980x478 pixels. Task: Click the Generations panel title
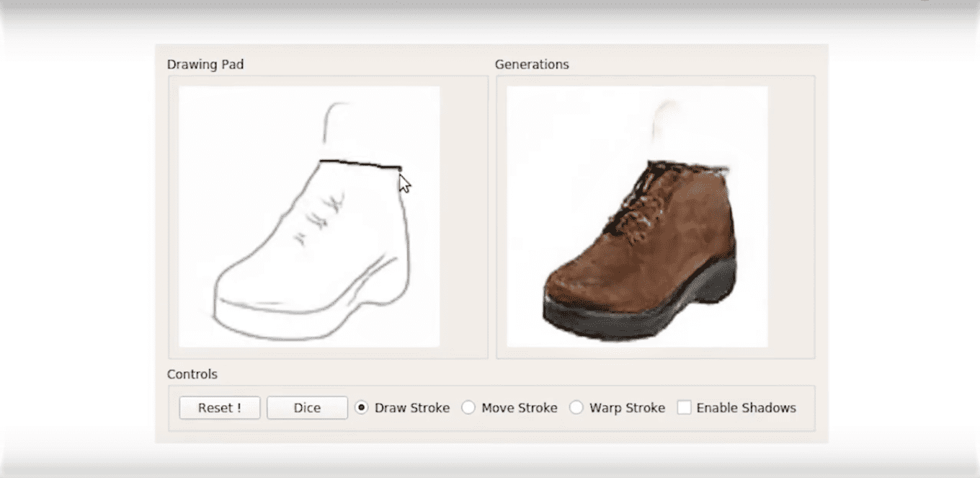[532, 65]
